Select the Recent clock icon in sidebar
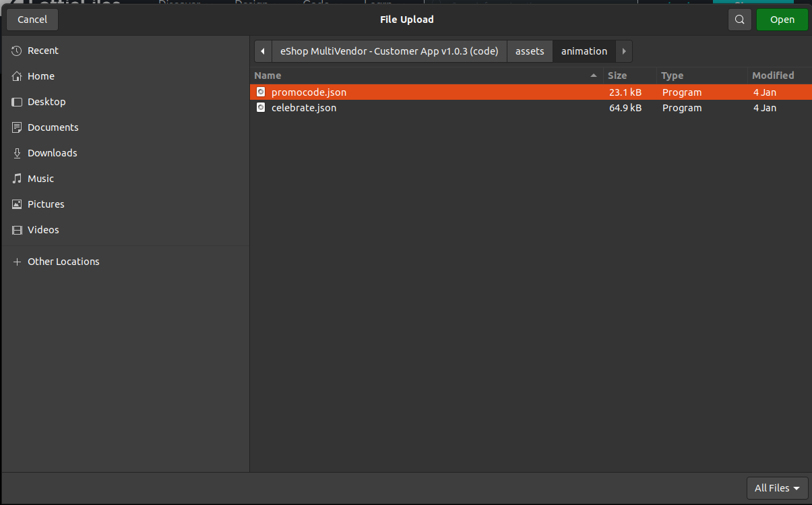The width and height of the screenshot is (812, 505). [17, 51]
